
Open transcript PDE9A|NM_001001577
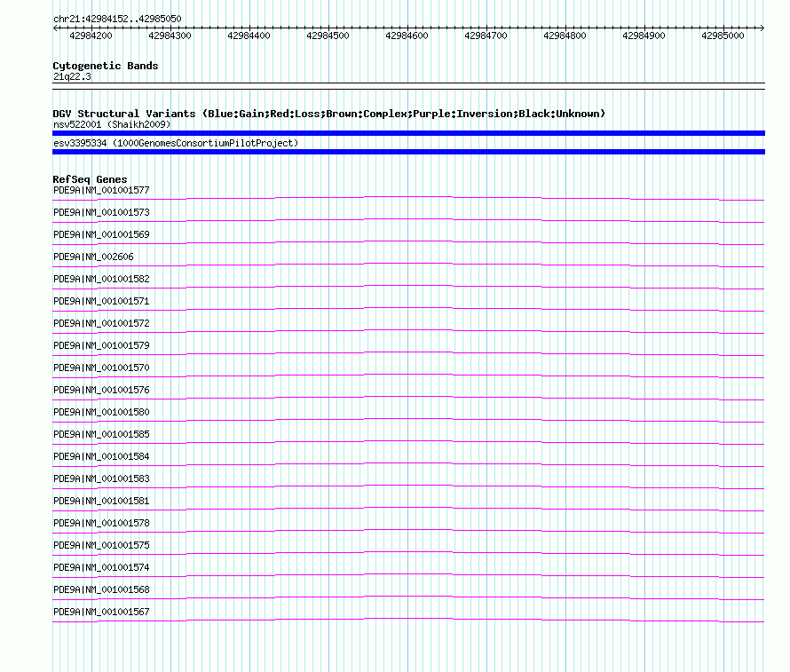102,191
